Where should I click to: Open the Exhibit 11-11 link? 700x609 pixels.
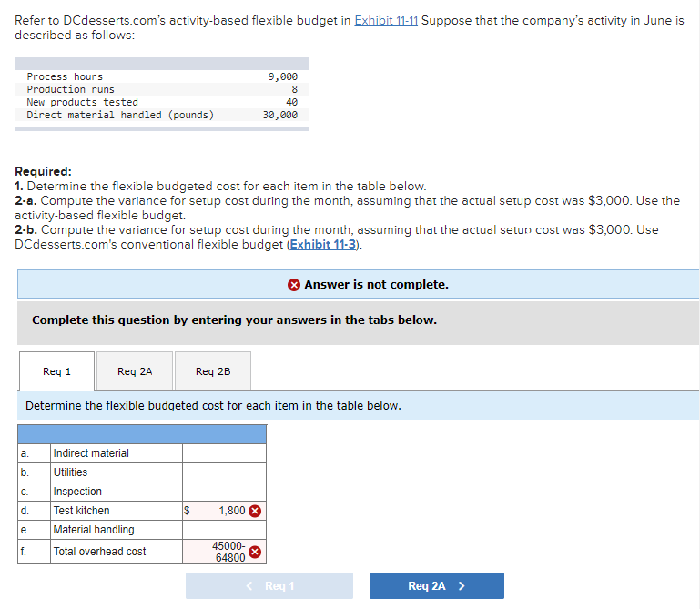coord(386,21)
